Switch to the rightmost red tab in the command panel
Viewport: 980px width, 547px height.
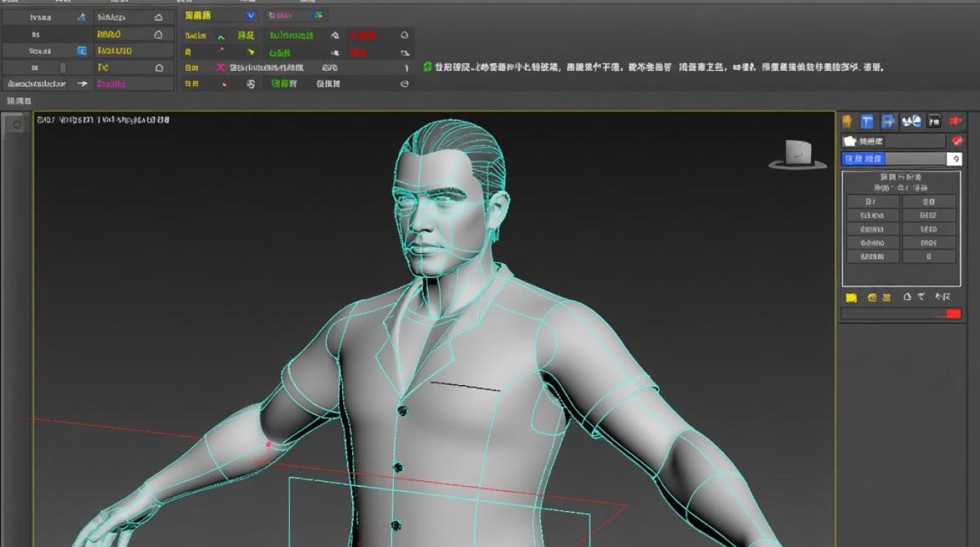click(955, 120)
